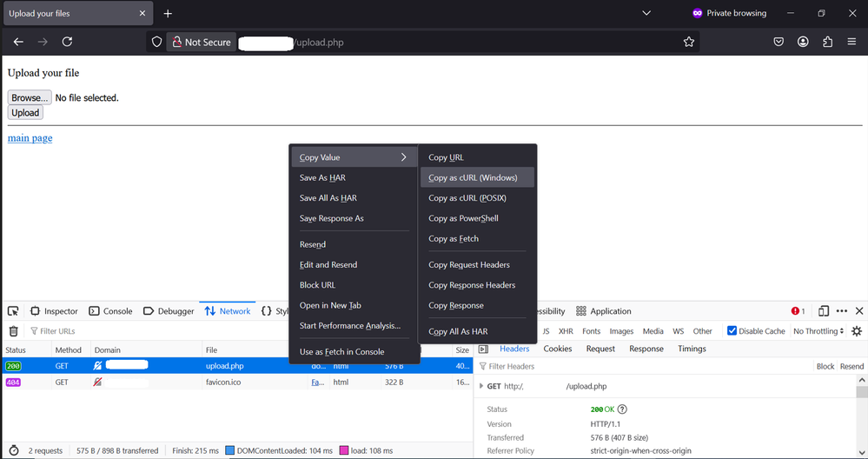The width and height of the screenshot is (868, 459).
Task: Switch to the Inspector tab
Action: [54, 311]
